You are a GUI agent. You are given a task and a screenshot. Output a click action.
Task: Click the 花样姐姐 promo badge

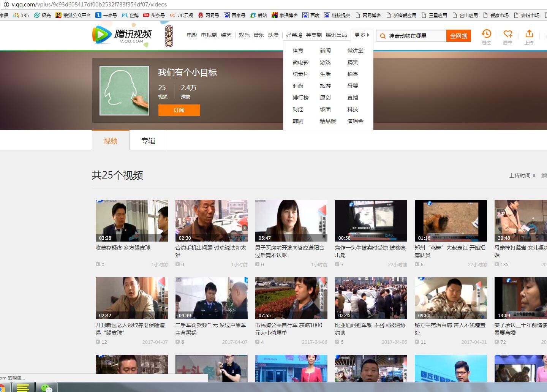pos(169,36)
